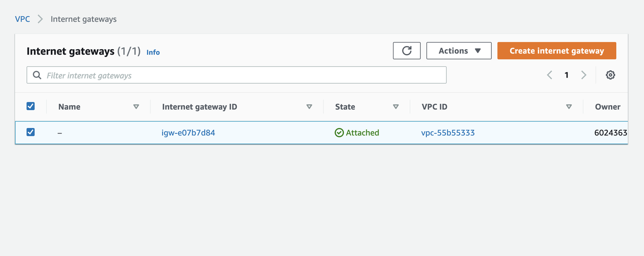Sort by the Name column arrow
Image resolution: width=644 pixels, height=256 pixels.
[x=136, y=107]
